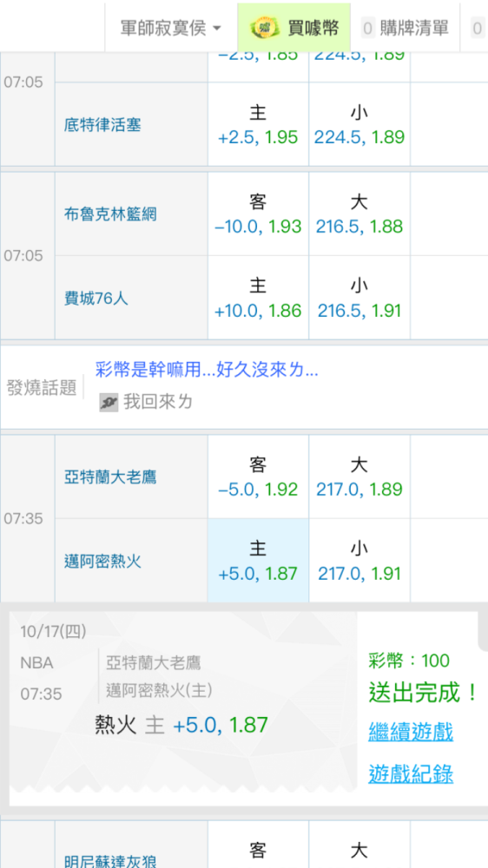This screenshot has width=488, height=868.
Task: Select 費城76人 主 +10.0 spread bet
Action: 258,298
